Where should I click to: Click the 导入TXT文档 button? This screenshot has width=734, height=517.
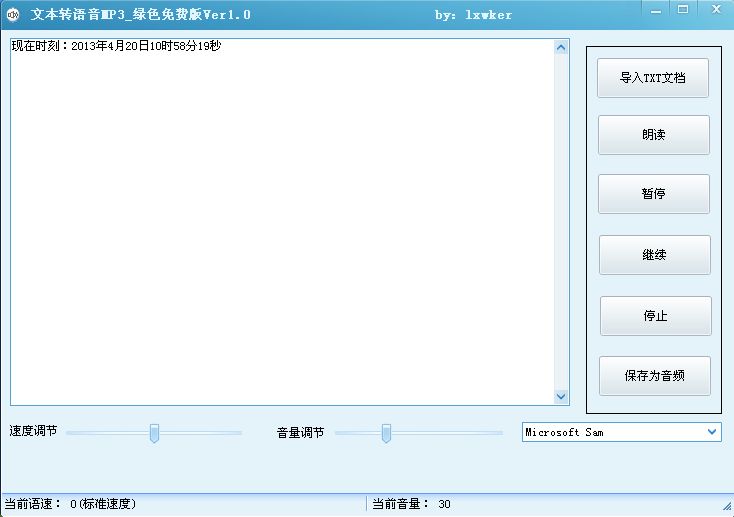pos(653,78)
